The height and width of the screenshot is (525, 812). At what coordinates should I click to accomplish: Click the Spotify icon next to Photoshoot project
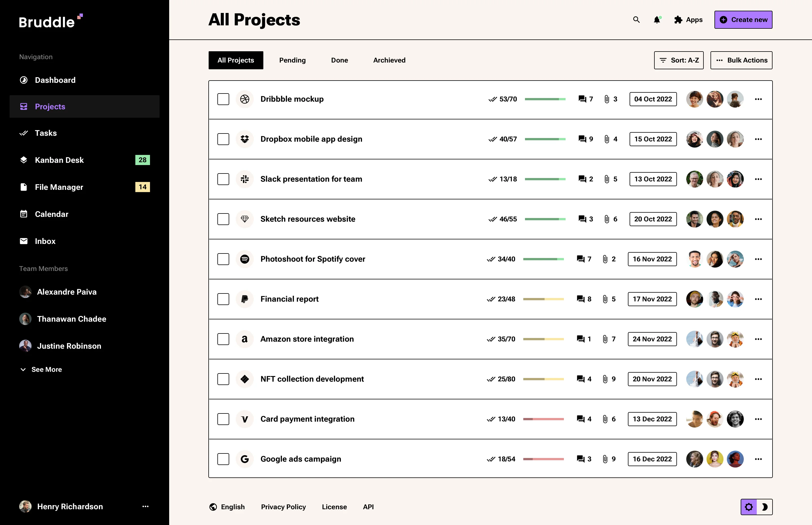coord(245,259)
